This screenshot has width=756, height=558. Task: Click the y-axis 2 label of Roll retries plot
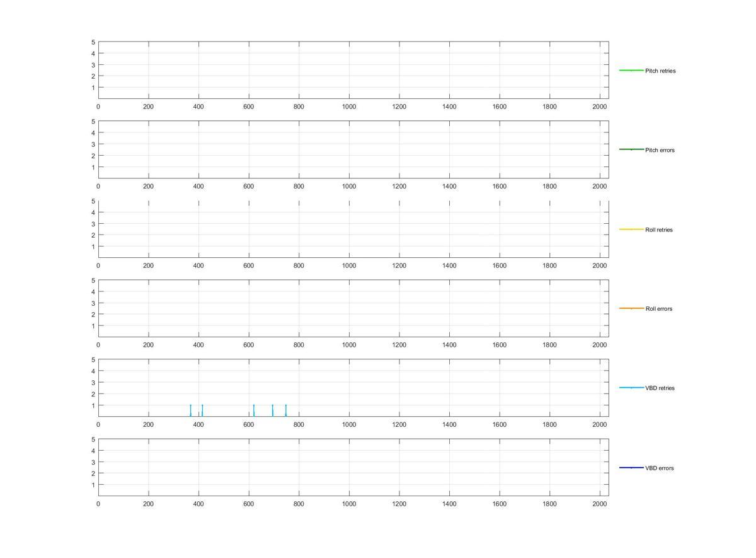click(93, 235)
